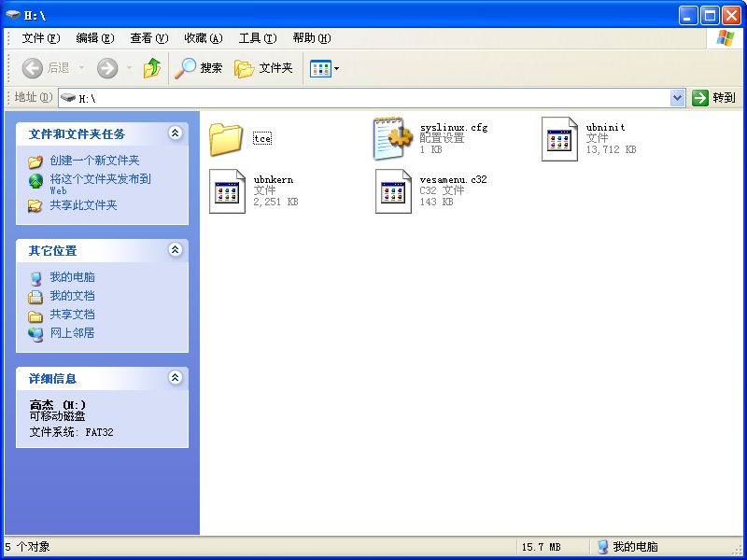The width and height of the screenshot is (747, 560).
Task: Open the 文件(F) menu
Action: pos(40,38)
